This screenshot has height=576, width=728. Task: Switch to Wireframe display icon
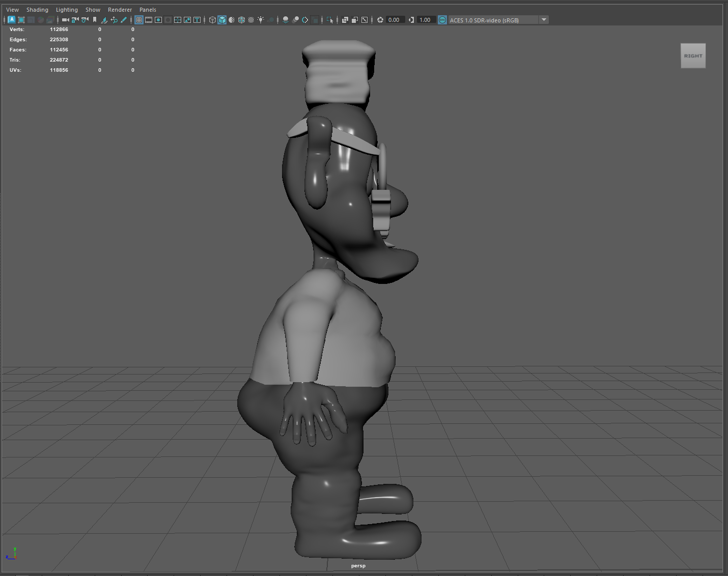point(212,20)
